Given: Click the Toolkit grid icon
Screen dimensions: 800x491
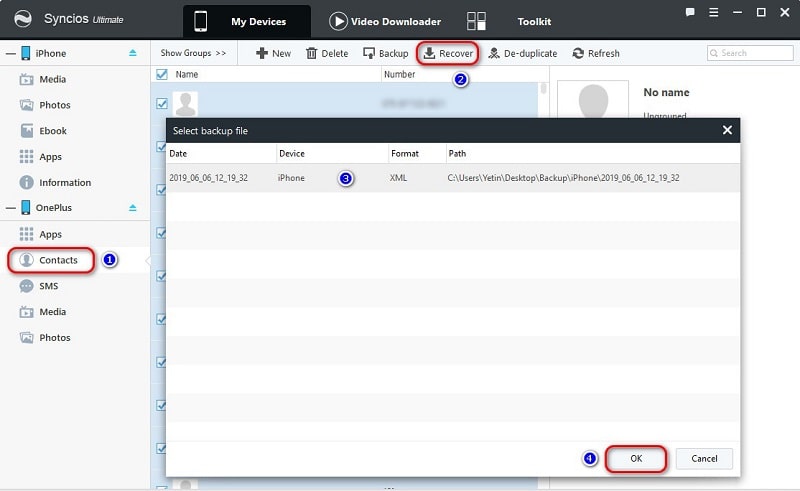Looking at the screenshot, I should coord(477,21).
